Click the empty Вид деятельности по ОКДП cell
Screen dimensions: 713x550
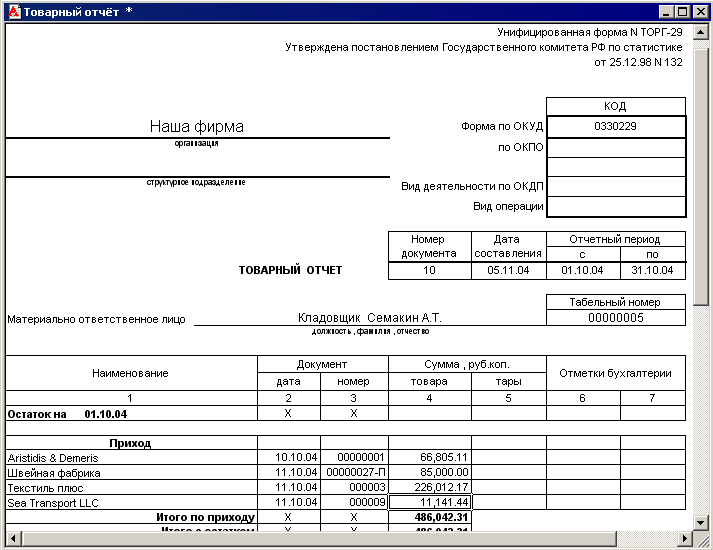pyautogui.click(x=616, y=186)
